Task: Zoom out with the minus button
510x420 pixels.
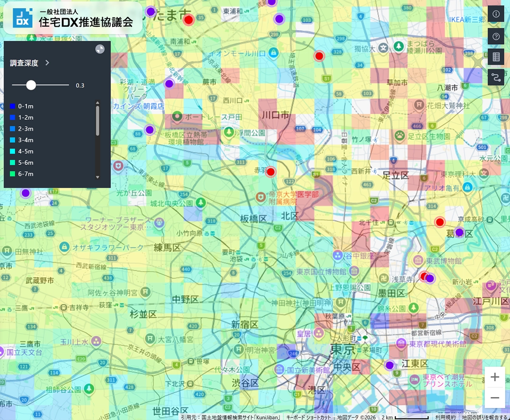Action: [495, 398]
